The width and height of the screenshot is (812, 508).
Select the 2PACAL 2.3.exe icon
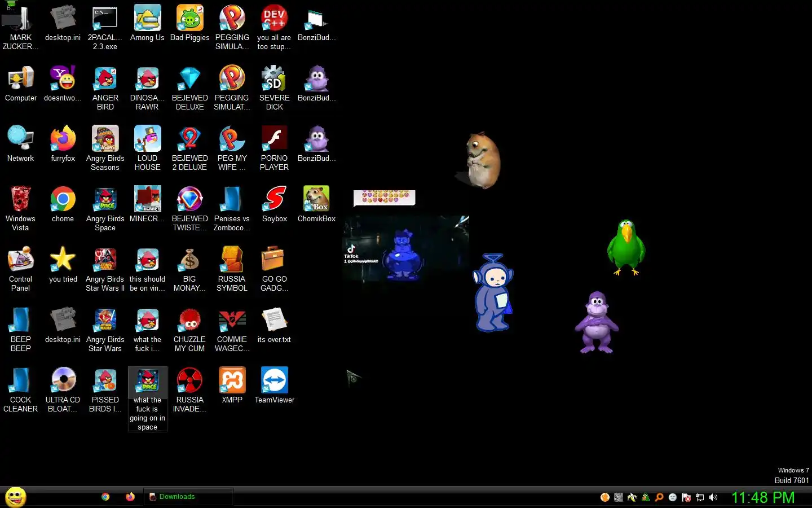[x=105, y=28]
